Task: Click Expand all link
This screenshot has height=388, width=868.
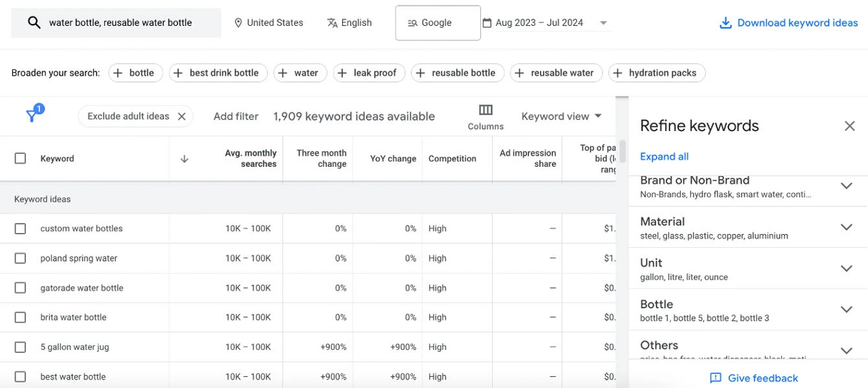Action: (x=664, y=156)
